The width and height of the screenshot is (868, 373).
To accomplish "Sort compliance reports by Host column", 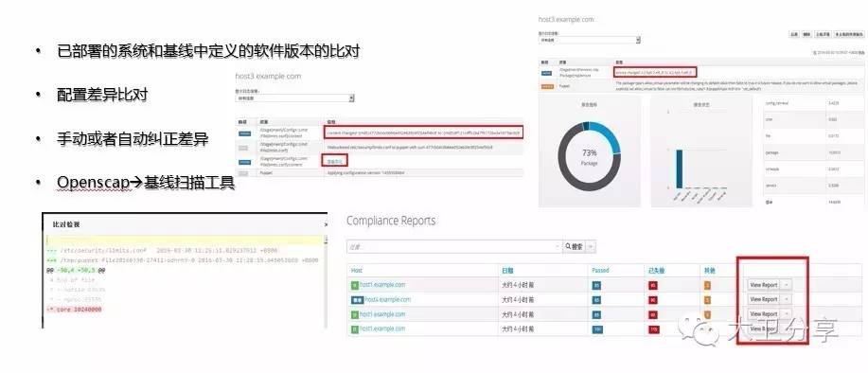I will (x=357, y=271).
